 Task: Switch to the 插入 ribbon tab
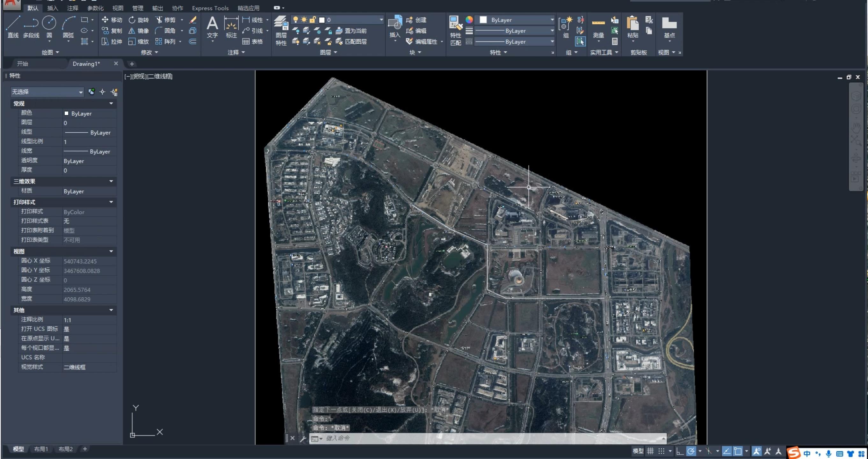click(x=53, y=8)
